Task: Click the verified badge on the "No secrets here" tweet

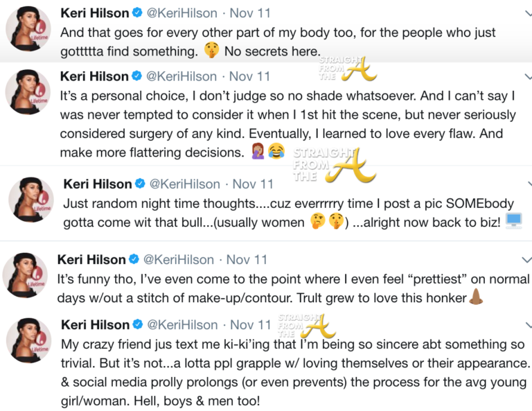Action: [136, 14]
